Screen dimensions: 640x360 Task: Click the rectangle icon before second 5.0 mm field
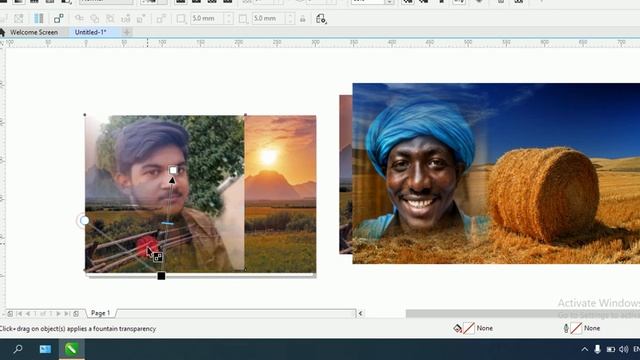[243, 19]
